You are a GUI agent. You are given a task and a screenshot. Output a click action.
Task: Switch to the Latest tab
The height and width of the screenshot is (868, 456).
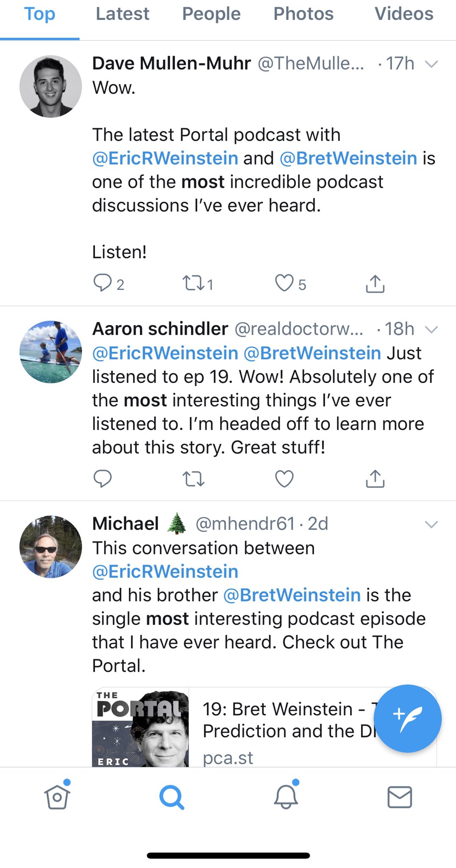122,14
